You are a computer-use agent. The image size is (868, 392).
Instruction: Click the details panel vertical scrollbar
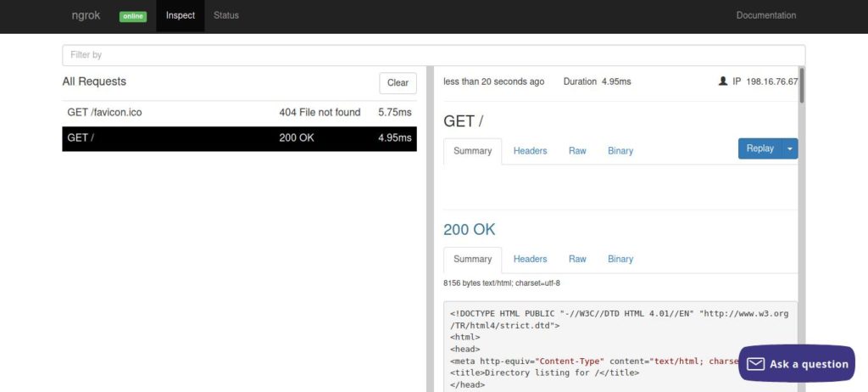(801, 85)
